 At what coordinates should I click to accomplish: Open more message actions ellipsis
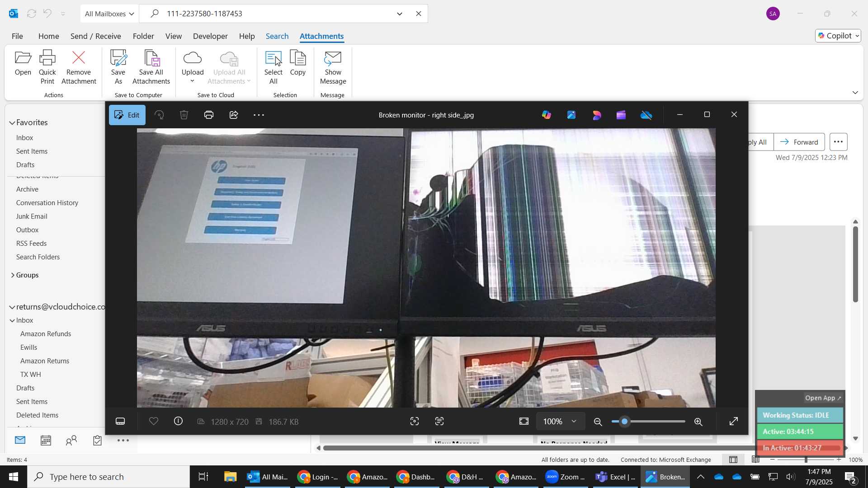pyautogui.click(x=838, y=142)
